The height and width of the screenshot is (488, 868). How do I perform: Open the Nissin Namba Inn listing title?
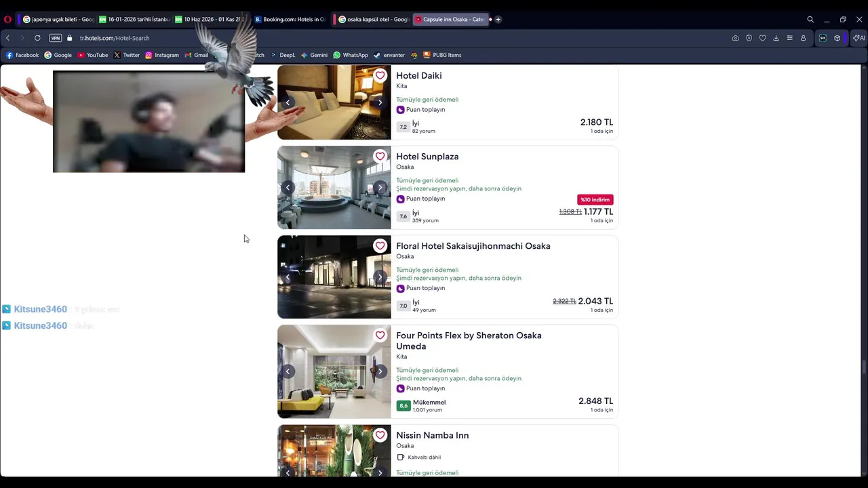click(433, 435)
